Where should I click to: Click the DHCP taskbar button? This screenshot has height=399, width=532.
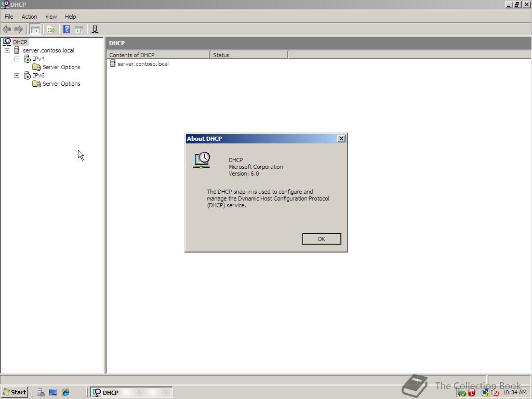131,393
